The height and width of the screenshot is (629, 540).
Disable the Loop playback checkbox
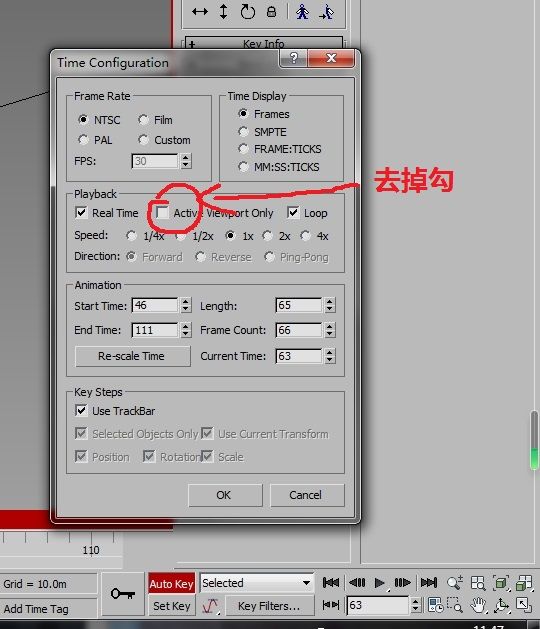click(293, 213)
